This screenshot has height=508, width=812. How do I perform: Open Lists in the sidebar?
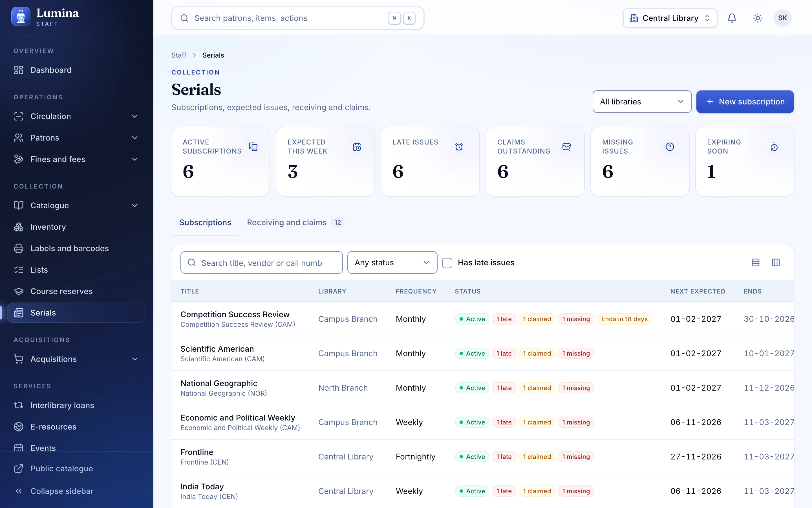click(x=76, y=270)
